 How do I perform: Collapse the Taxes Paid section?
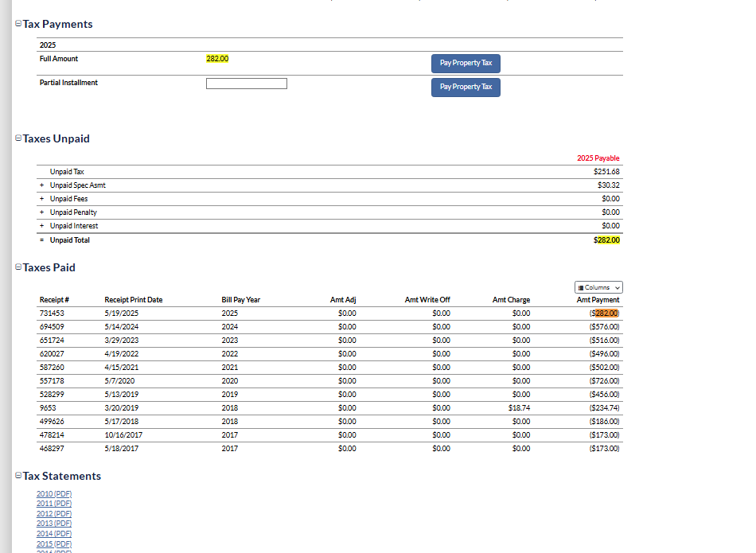pyautogui.click(x=18, y=268)
